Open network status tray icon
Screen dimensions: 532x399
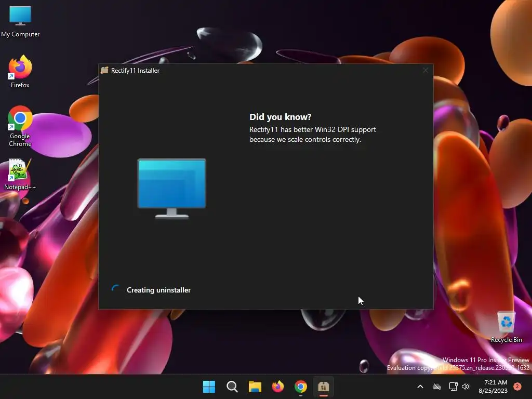(453, 387)
